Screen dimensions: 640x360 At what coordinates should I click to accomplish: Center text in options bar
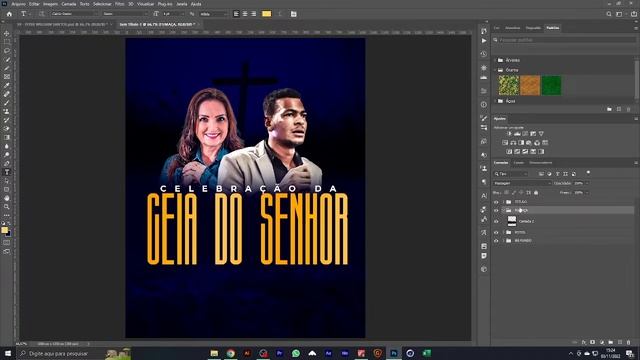pyautogui.click(x=245, y=14)
